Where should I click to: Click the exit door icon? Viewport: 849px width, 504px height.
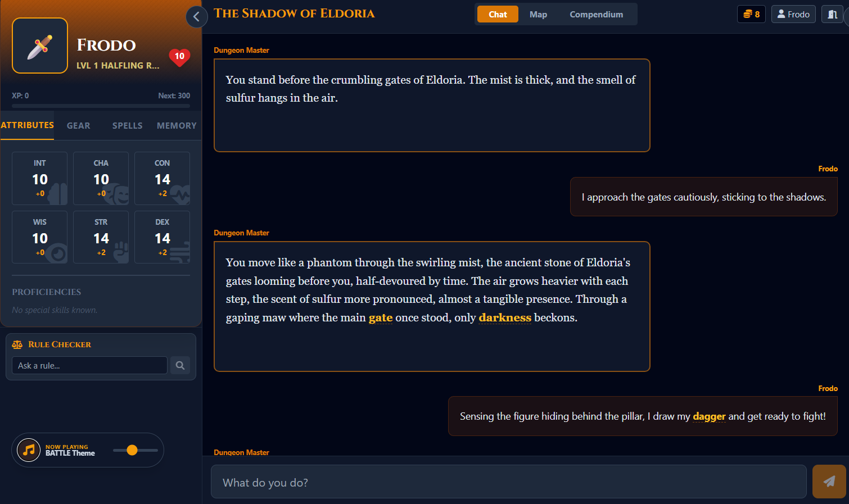pos(833,13)
